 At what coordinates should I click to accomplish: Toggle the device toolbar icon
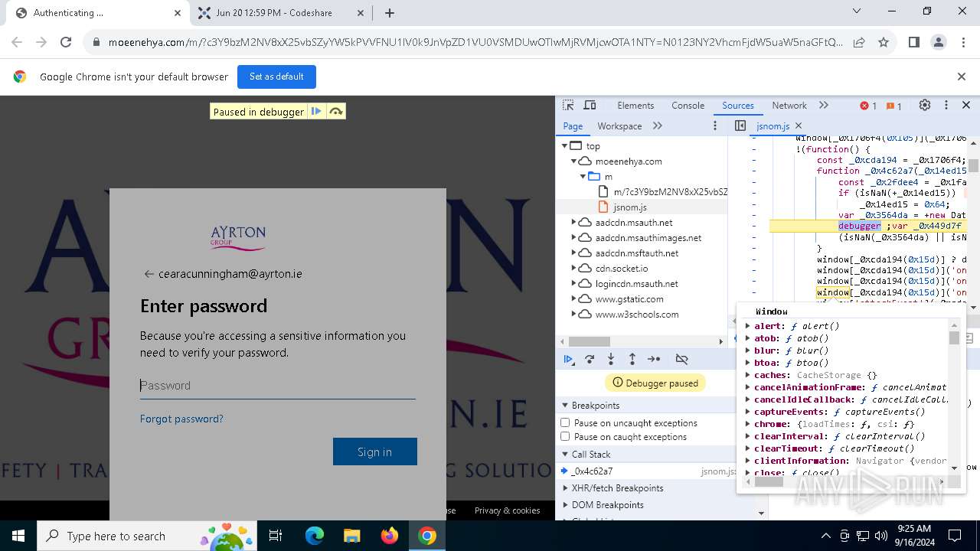click(590, 106)
